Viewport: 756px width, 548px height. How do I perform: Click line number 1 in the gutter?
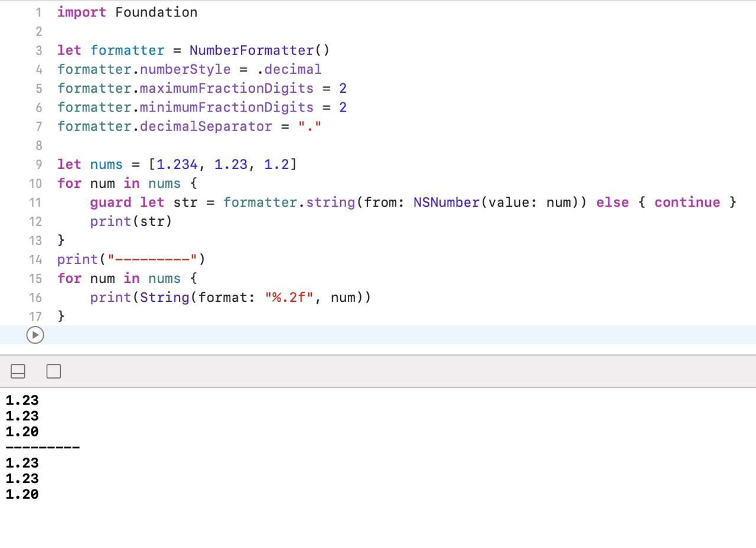pos(38,12)
